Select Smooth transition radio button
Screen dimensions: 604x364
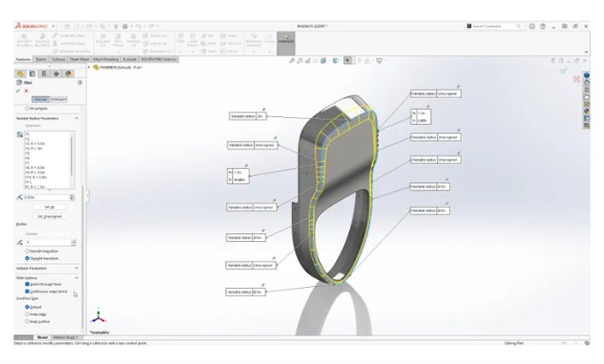[x=27, y=251]
